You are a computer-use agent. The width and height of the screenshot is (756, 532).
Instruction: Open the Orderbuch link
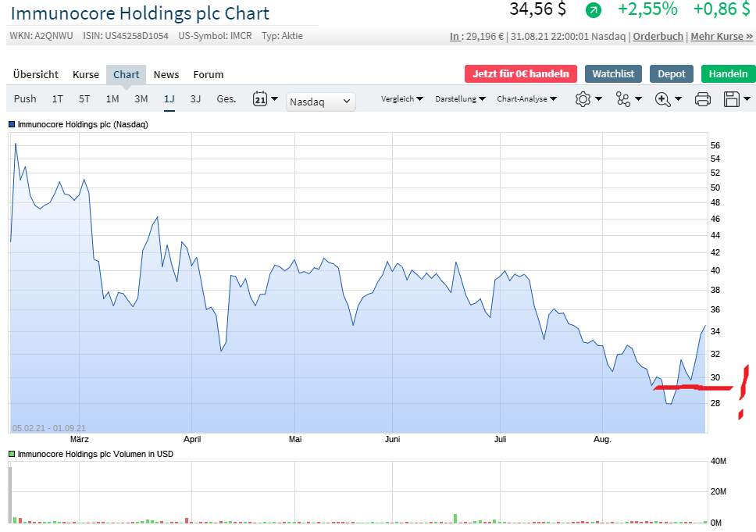[658, 37]
